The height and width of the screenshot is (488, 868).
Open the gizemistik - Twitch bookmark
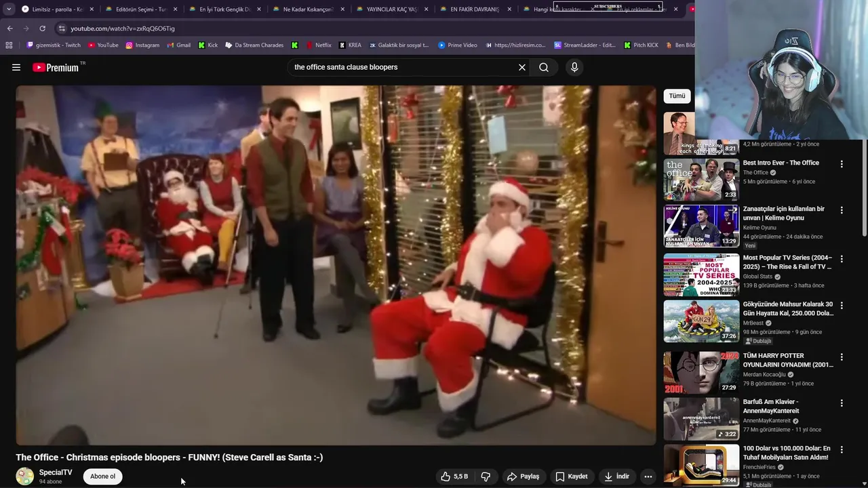click(54, 45)
